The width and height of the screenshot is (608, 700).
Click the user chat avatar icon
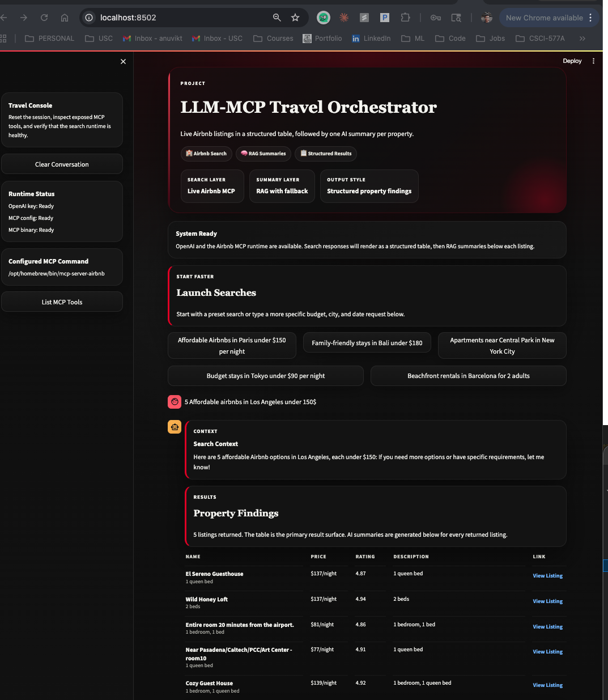[x=175, y=402]
